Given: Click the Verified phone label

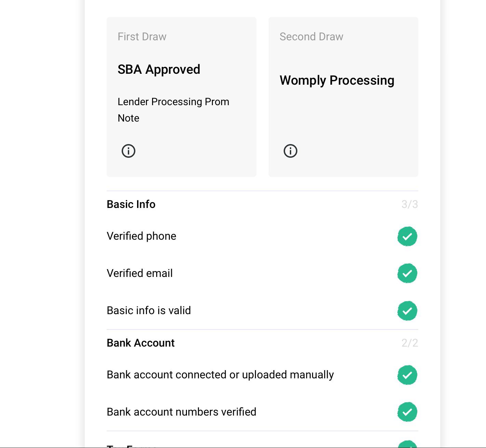Looking at the screenshot, I should (141, 236).
